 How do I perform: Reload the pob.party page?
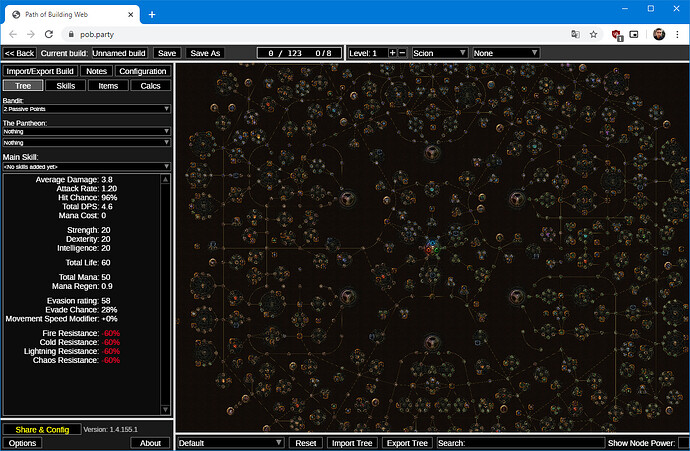click(x=48, y=34)
